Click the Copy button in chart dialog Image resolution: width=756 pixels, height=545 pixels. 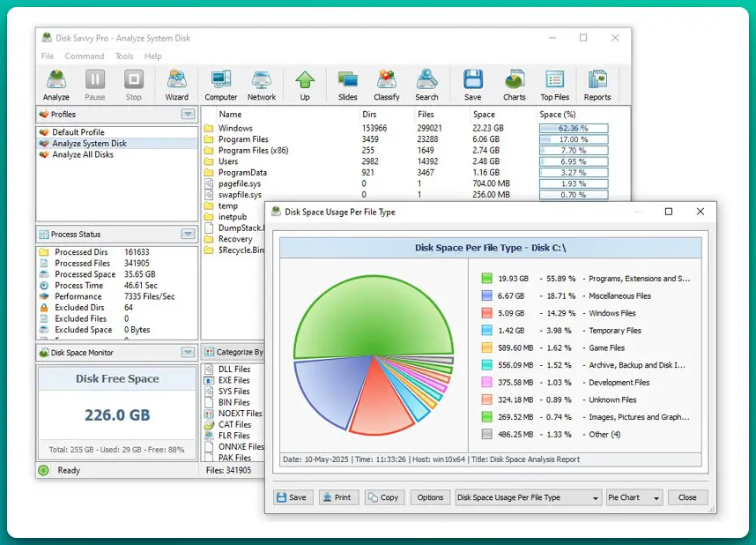pos(383,497)
